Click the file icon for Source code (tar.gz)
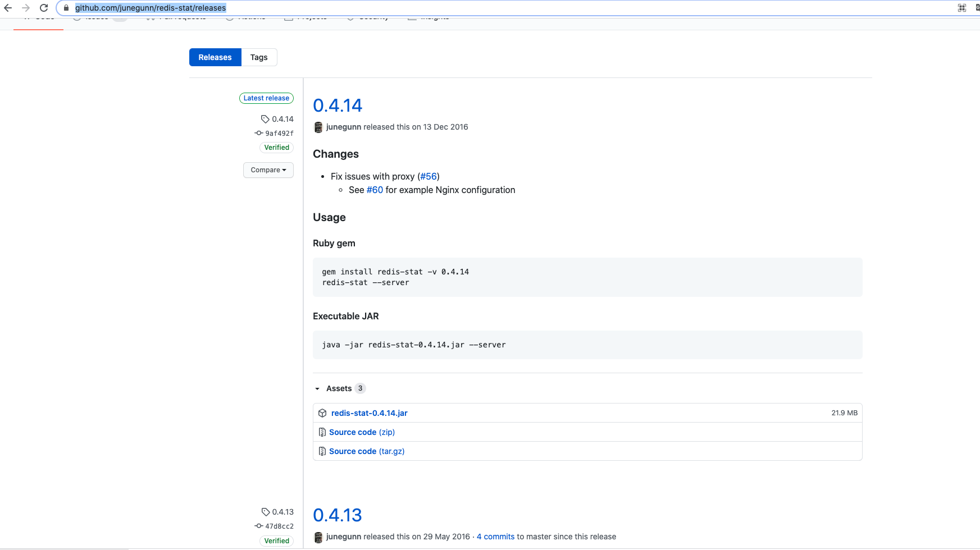The width and height of the screenshot is (980, 550). [x=322, y=451]
